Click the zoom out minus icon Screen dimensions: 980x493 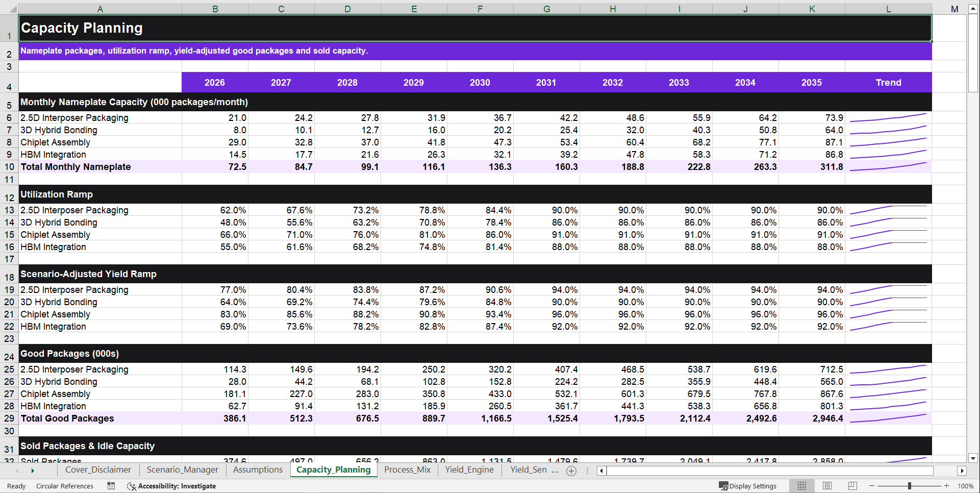871,486
